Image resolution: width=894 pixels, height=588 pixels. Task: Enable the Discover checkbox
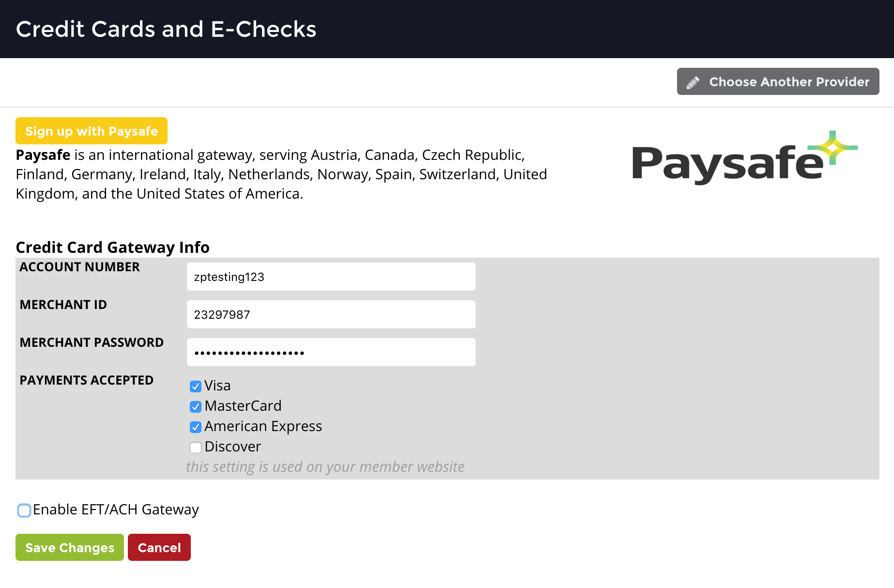coord(196,447)
